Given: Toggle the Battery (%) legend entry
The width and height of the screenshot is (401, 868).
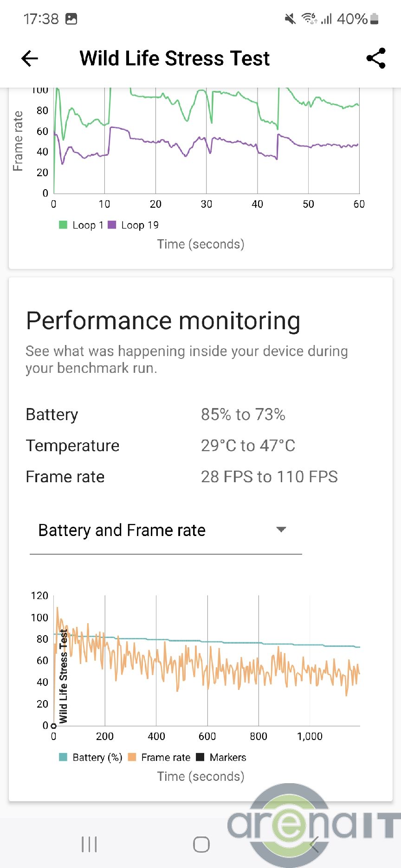Looking at the screenshot, I should point(91,757).
